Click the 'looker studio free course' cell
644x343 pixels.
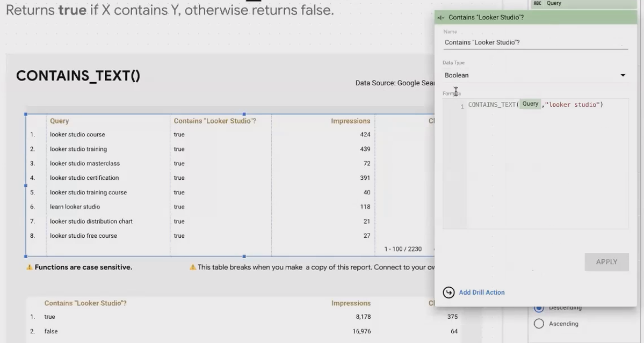pos(83,236)
